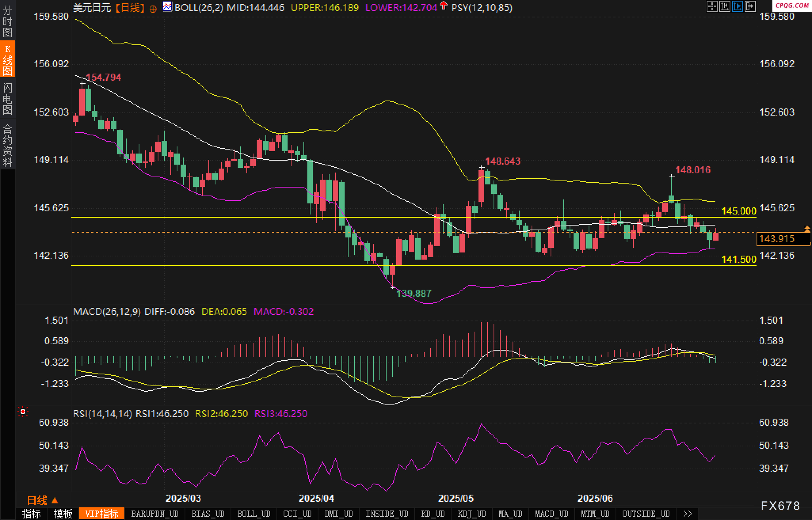Click the red sun icon beside RSI

tap(23, 412)
